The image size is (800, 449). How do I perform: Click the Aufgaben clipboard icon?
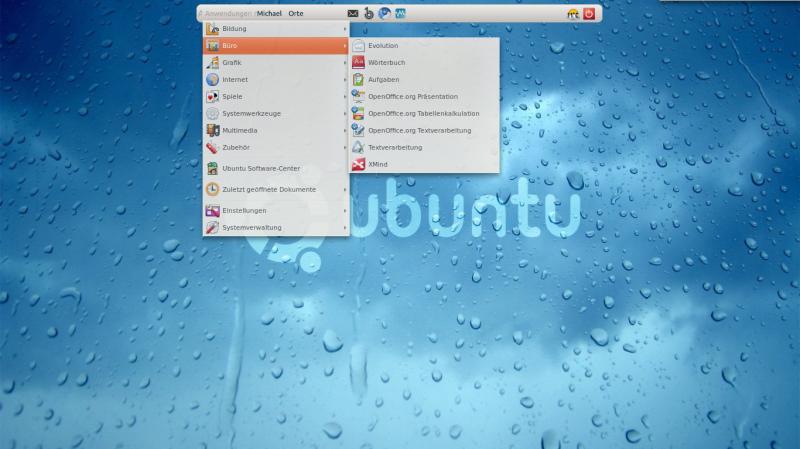[x=358, y=80]
